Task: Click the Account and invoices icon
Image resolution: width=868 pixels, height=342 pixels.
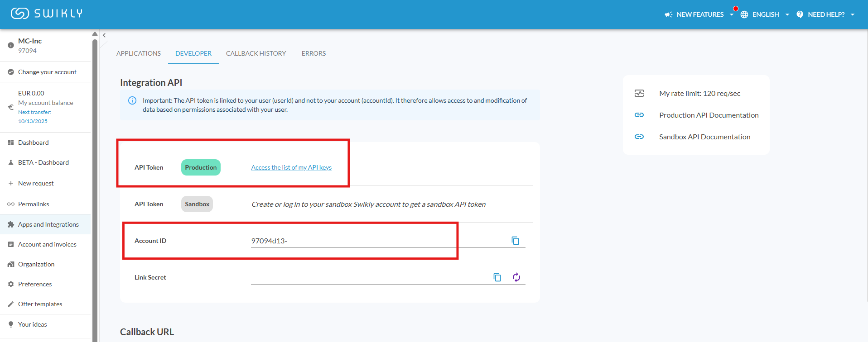Action: pos(11,244)
